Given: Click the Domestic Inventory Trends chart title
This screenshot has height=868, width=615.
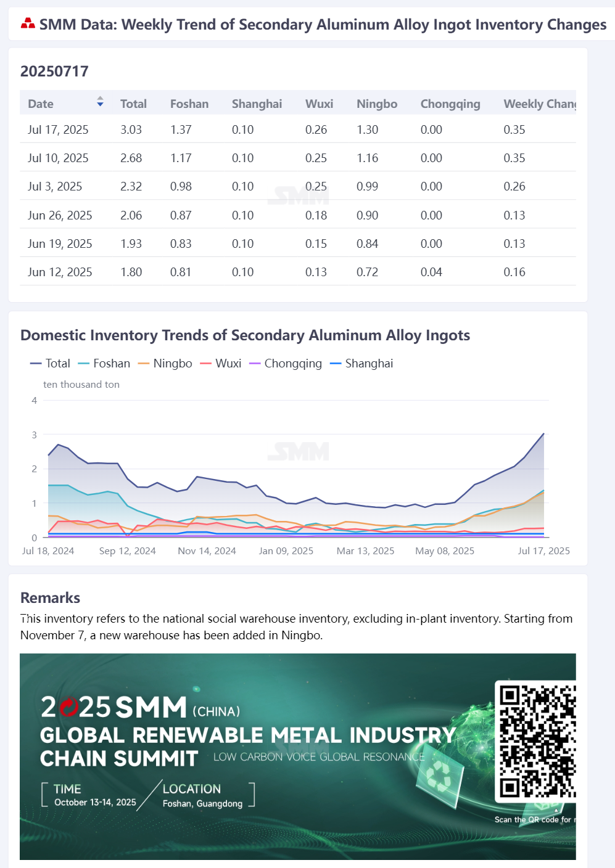Looking at the screenshot, I should click(x=245, y=335).
